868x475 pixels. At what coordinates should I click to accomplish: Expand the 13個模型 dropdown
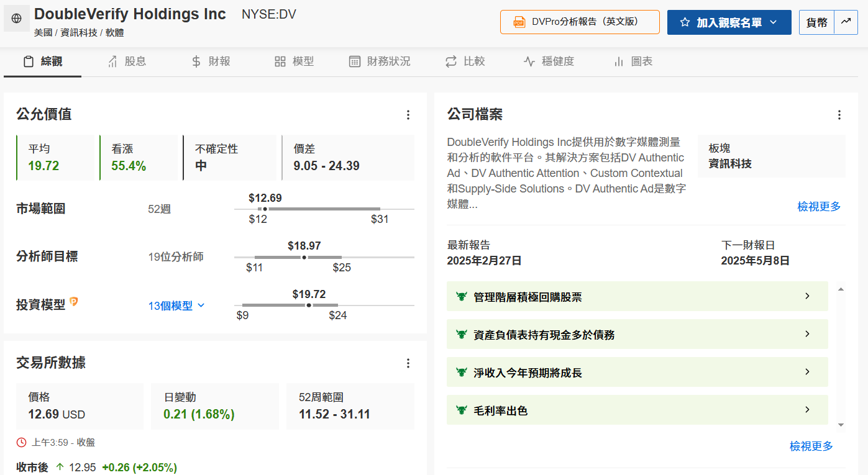click(x=176, y=305)
